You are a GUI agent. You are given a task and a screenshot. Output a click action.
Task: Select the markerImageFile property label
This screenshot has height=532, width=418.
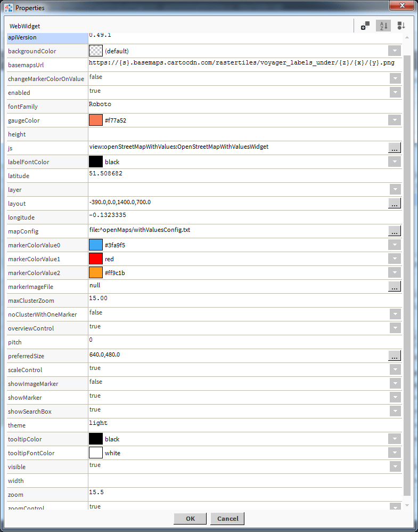click(30, 287)
